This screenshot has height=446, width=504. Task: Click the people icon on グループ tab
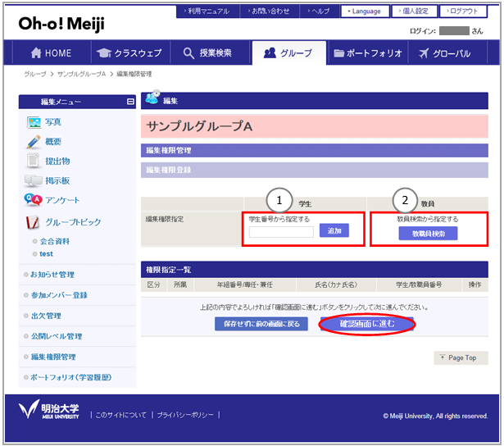click(270, 52)
